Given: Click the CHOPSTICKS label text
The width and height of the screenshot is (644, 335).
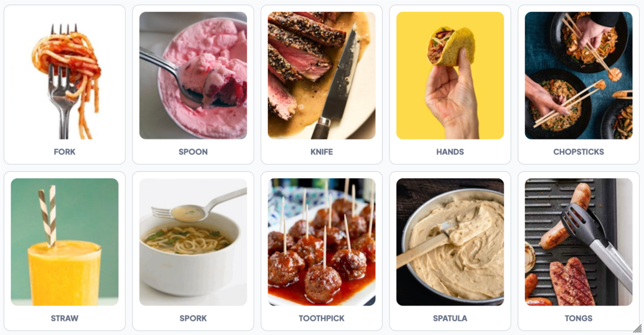Looking at the screenshot, I should (x=579, y=152).
